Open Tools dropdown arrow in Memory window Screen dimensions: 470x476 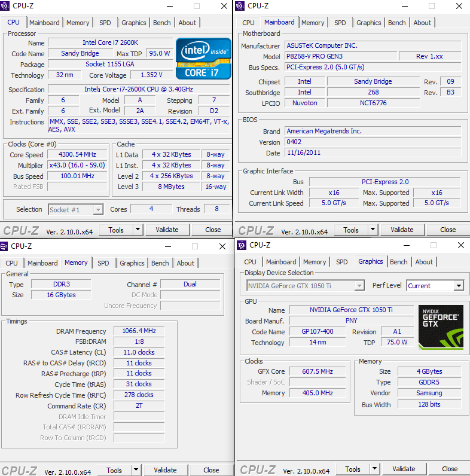[x=136, y=470]
